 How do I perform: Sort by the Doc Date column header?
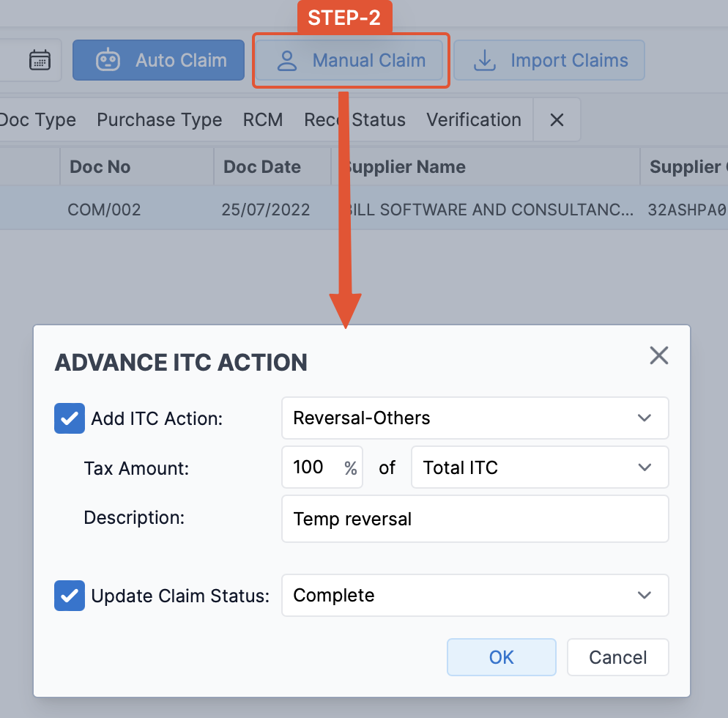(262, 167)
